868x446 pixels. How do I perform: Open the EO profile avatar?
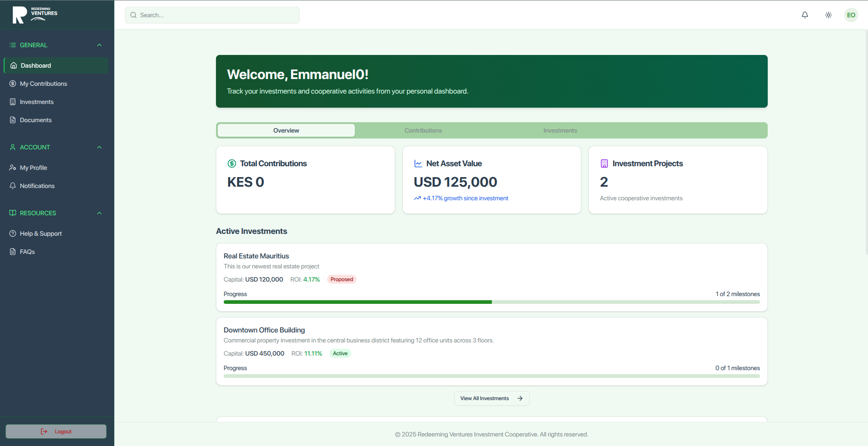point(851,15)
